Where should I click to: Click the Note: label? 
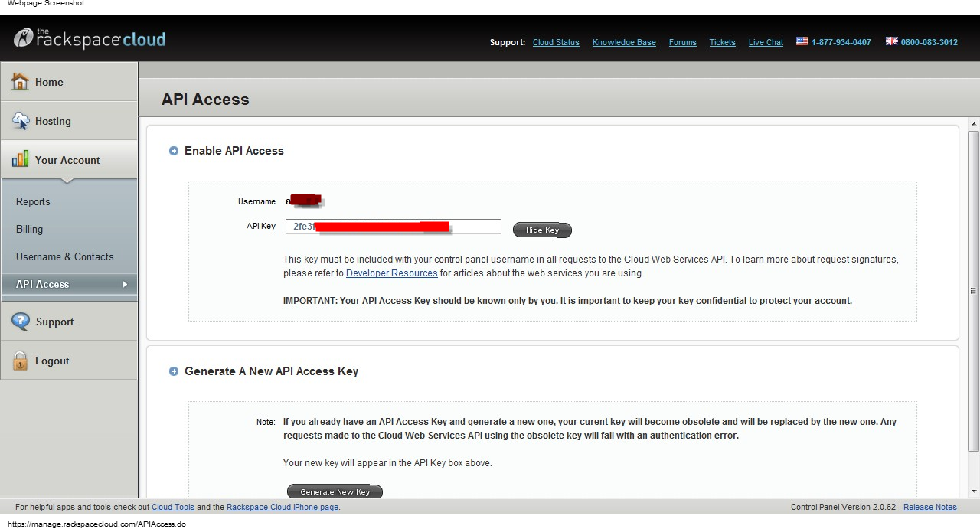click(266, 422)
